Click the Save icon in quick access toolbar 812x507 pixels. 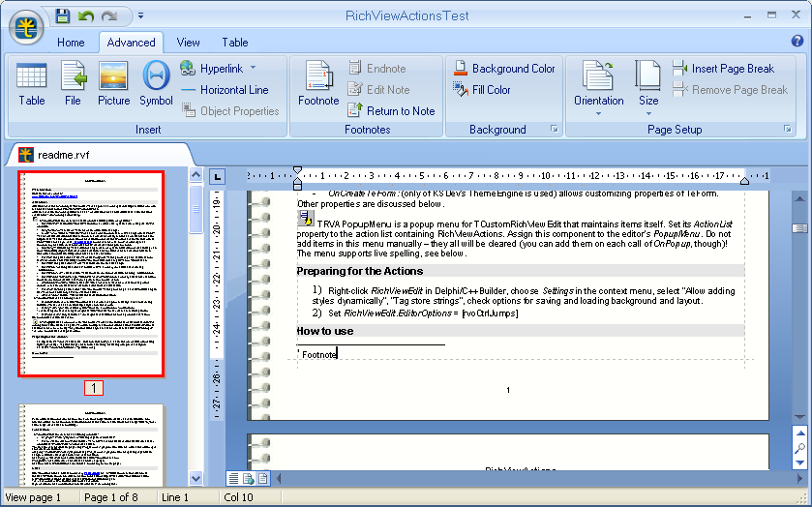(63, 15)
